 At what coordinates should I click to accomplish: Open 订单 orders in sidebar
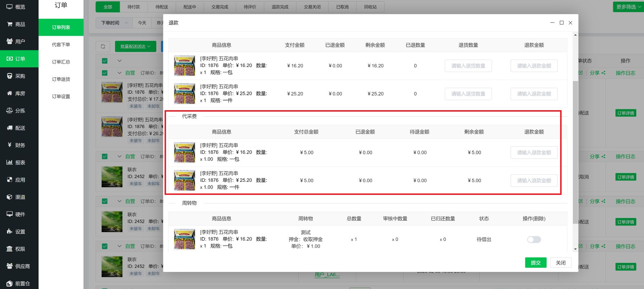pos(19,59)
